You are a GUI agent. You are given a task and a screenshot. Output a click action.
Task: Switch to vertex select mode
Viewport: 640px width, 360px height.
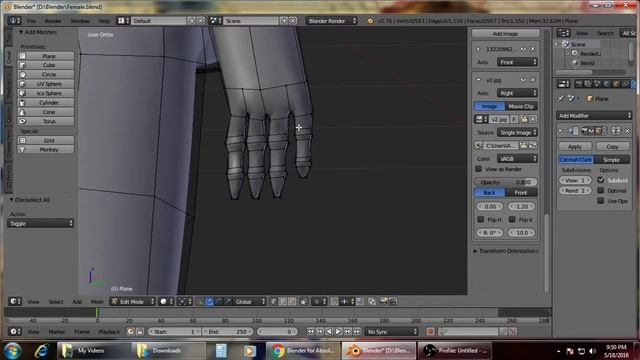(273, 302)
